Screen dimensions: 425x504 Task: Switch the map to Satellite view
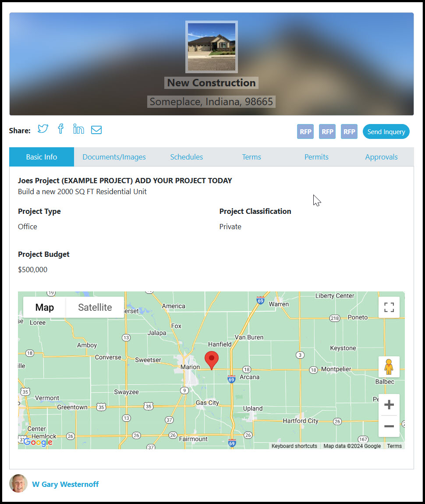pyautogui.click(x=95, y=307)
